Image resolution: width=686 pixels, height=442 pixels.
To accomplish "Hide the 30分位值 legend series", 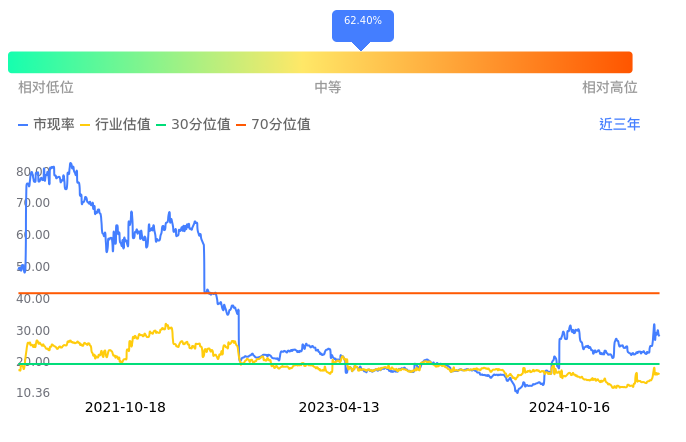I will tap(194, 125).
